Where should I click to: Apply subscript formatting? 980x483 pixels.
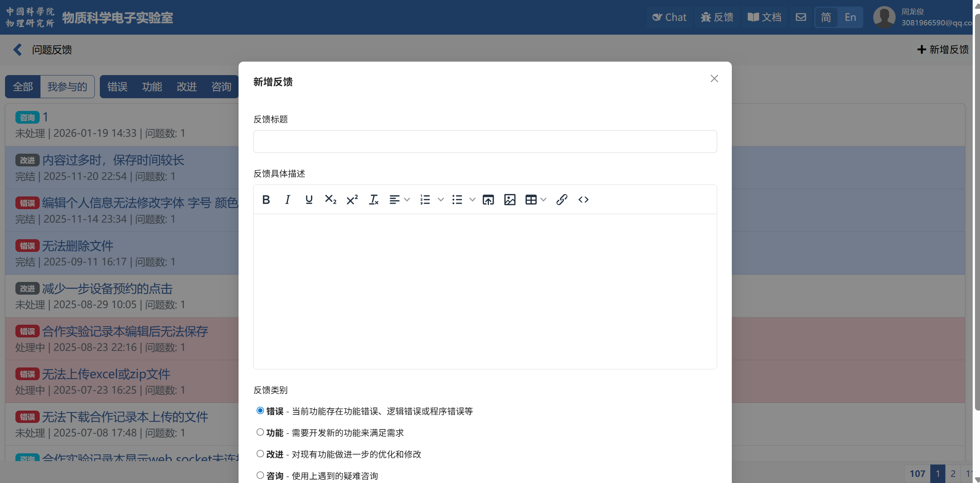point(330,200)
